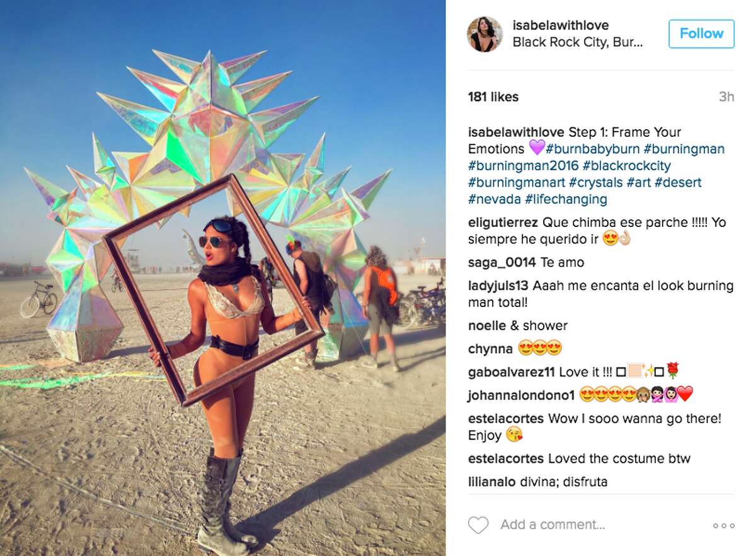
Task: Open commenter gaboalvarez11's profile
Action: pos(508,372)
